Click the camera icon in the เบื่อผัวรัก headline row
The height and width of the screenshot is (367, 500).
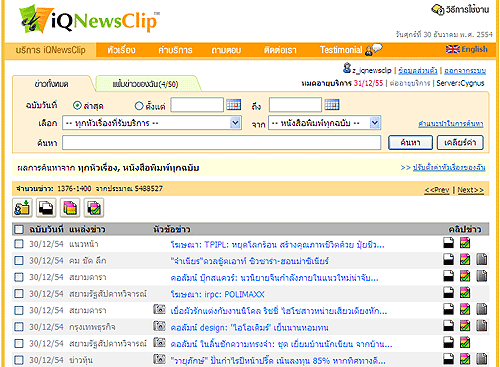159,309
